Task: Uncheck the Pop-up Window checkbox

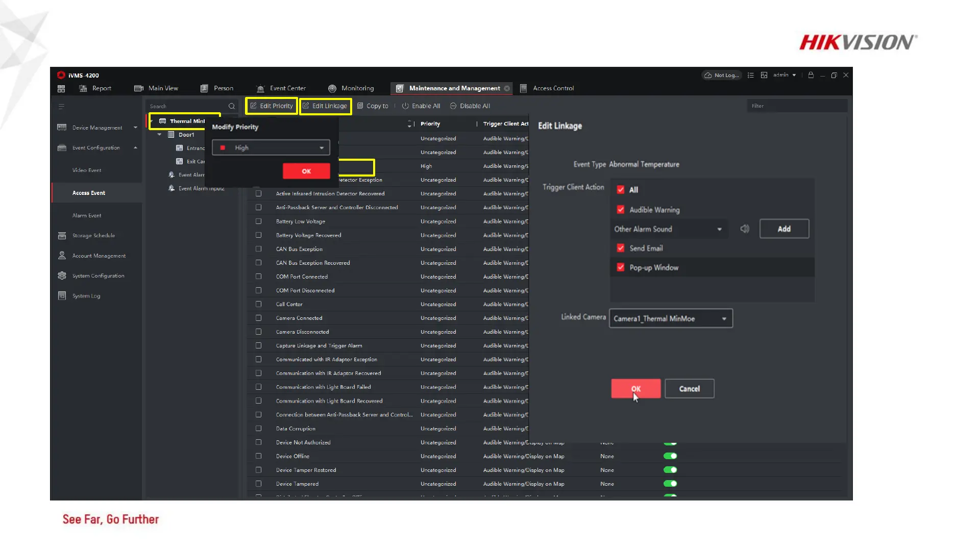Action: coord(621,267)
